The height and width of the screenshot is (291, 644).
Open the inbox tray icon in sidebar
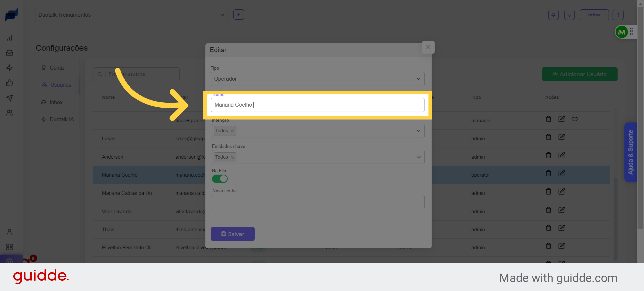pos(10,53)
